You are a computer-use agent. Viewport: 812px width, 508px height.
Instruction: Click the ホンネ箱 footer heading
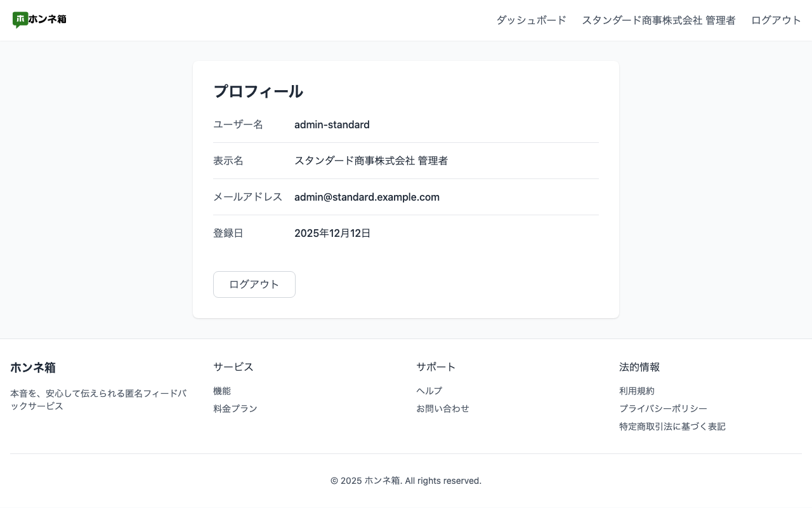(33, 368)
